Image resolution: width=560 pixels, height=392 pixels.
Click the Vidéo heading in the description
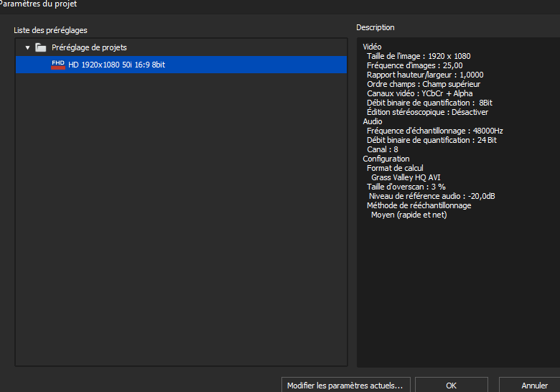pyautogui.click(x=373, y=47)
